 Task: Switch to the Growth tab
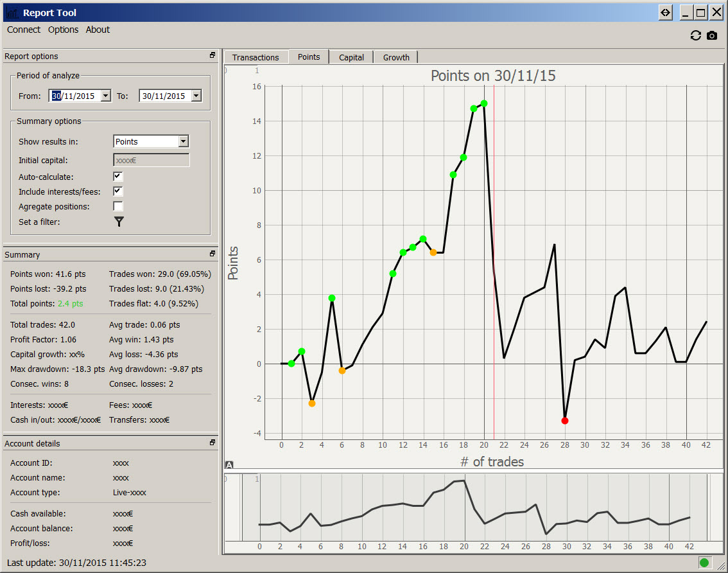(396, 57)
